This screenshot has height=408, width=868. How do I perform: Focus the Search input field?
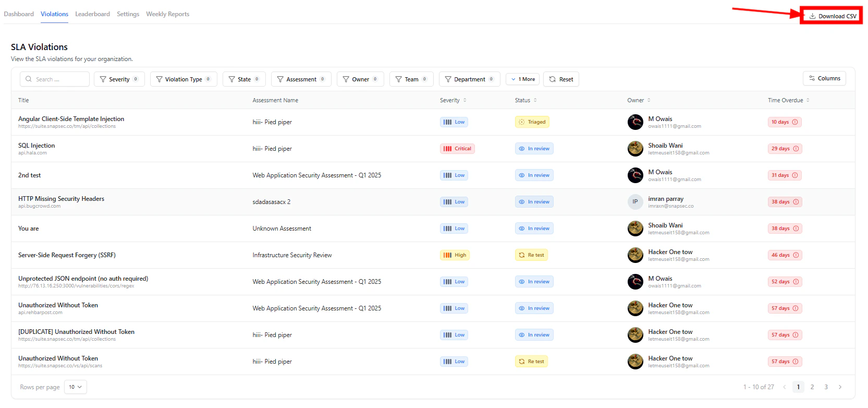55,79
